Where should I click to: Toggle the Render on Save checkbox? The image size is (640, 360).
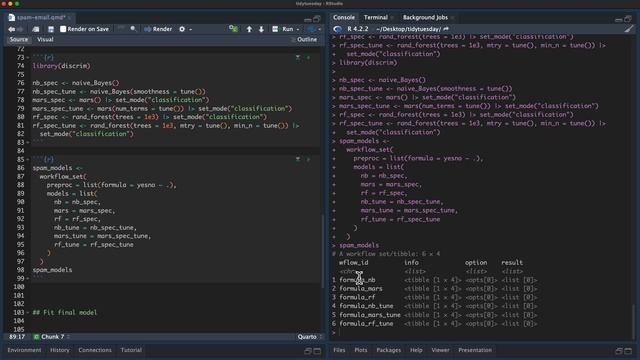pos(63,29)
